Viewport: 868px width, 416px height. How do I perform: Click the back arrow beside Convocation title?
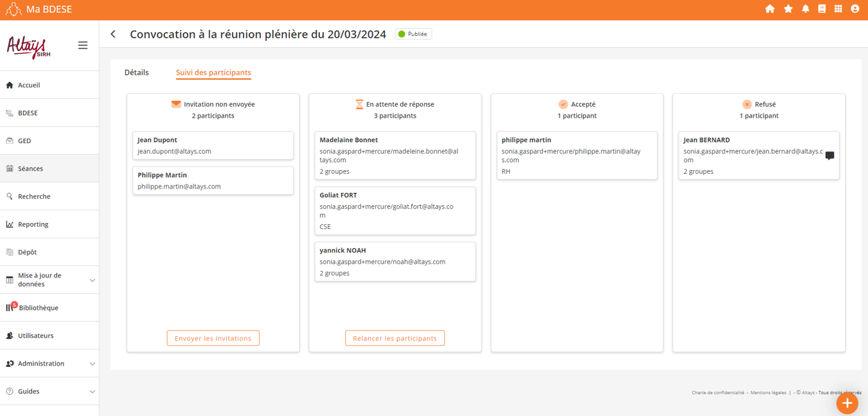pos(113,34)
